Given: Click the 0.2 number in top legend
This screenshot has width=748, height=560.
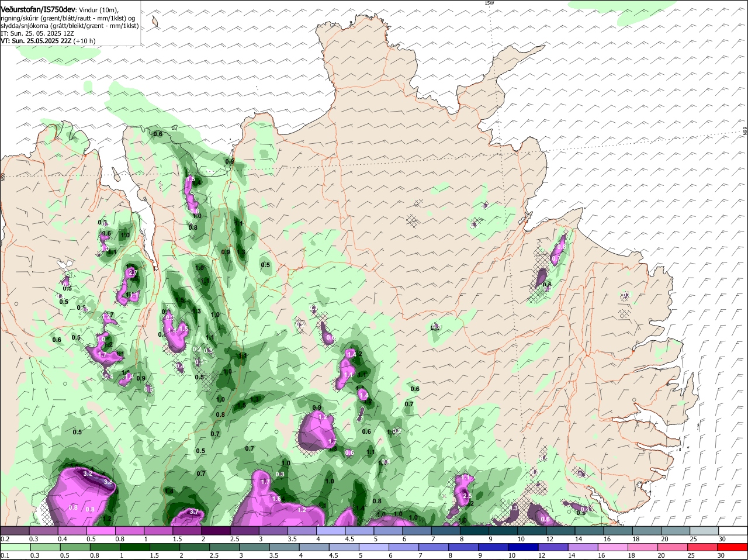Looking at the screenshot, I should (5, 538).
